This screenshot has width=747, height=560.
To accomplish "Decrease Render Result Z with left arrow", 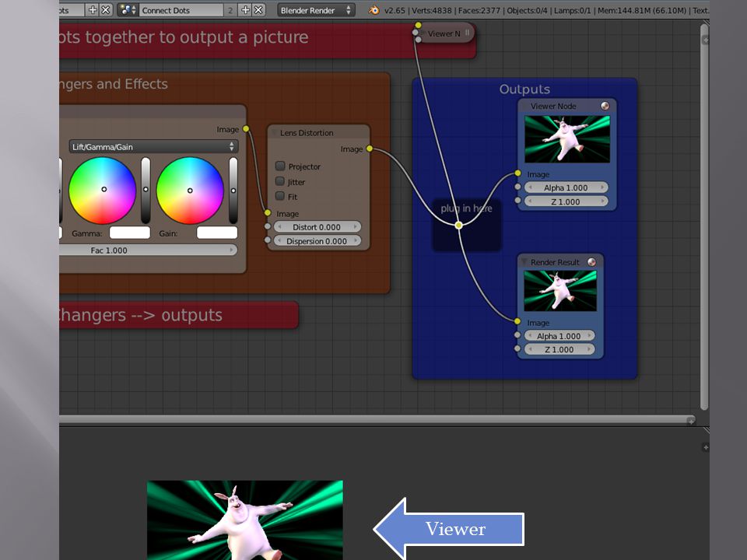I will click(530, 349).
